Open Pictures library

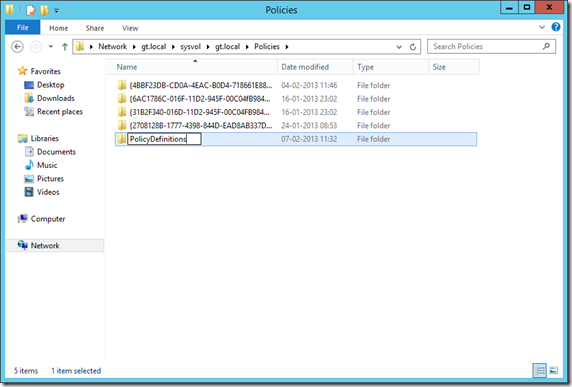[x=50, y=179]
